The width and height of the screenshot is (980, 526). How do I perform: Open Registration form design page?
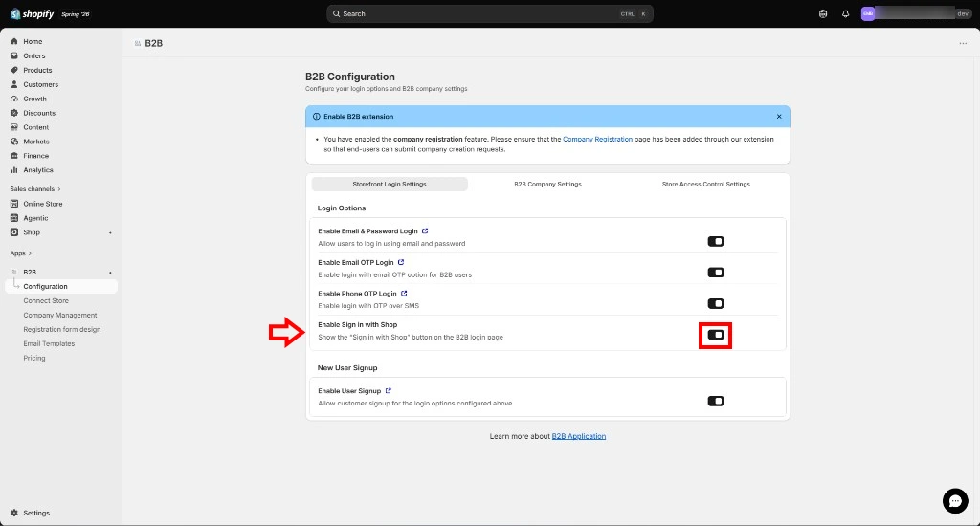(61, 329)
